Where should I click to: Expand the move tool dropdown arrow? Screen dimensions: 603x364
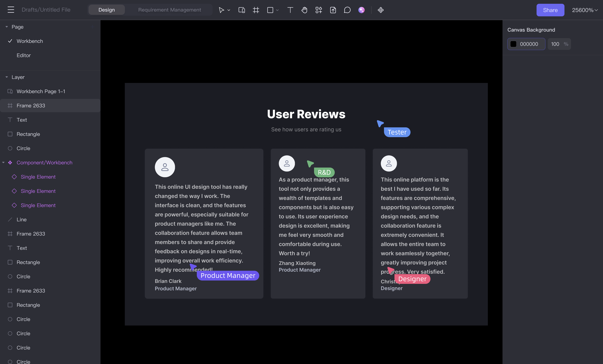click(229, 10)
